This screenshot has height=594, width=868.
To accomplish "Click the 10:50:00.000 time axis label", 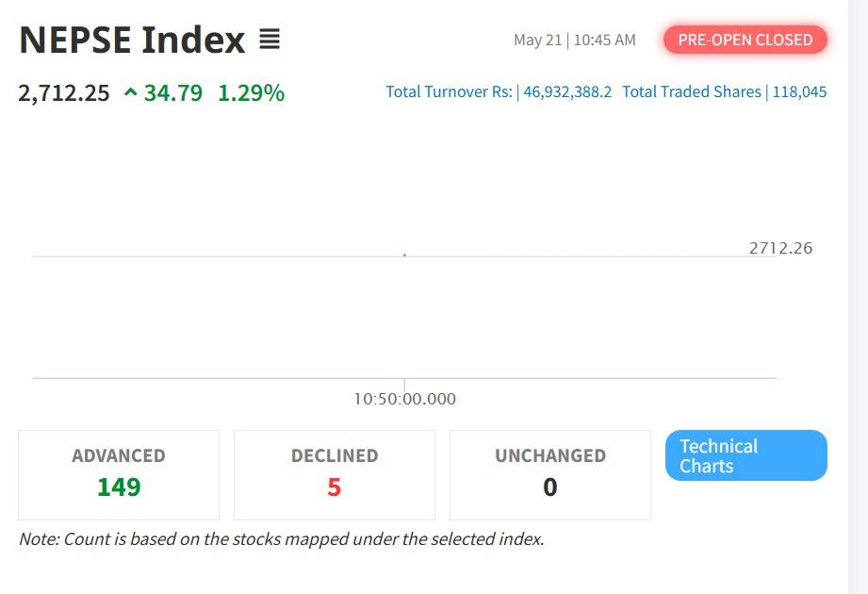I will [404, 399].
